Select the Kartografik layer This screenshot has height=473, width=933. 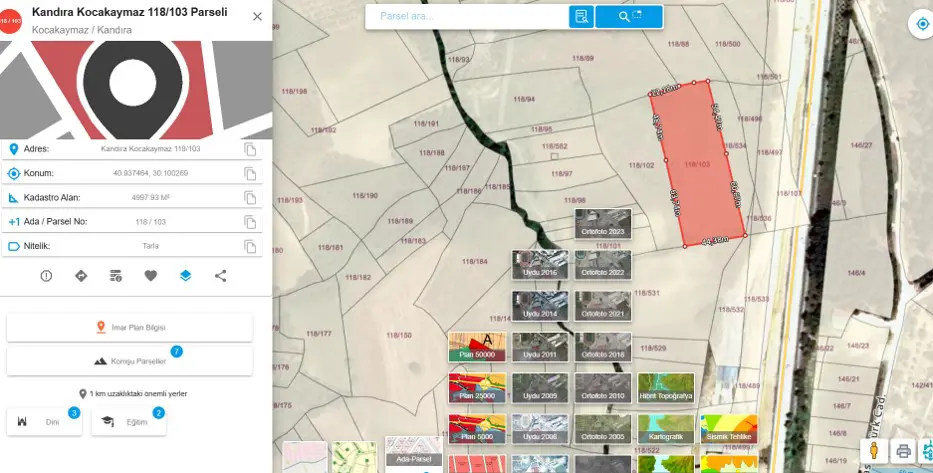666,429
